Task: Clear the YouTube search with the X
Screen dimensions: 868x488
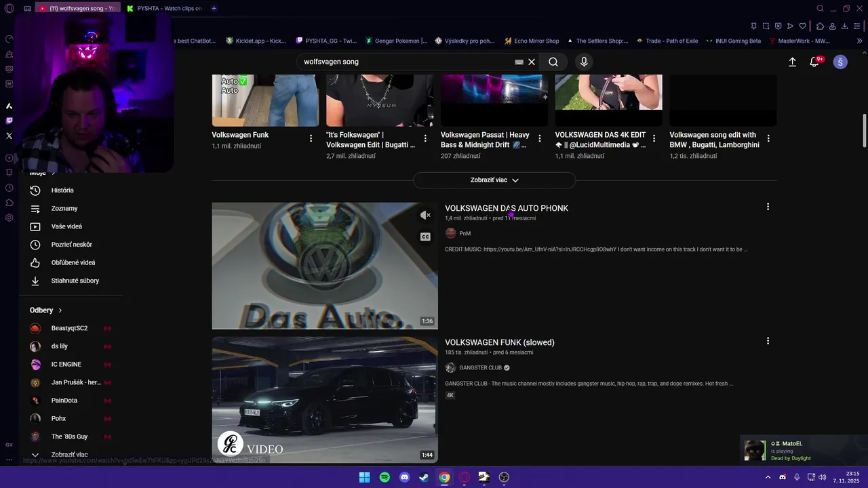Action: click(532, 62)
